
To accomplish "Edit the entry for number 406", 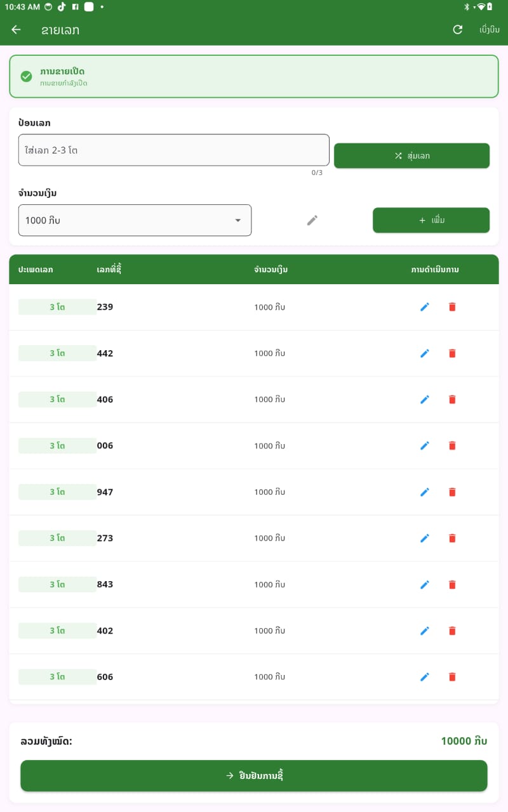I will point(425,400).
